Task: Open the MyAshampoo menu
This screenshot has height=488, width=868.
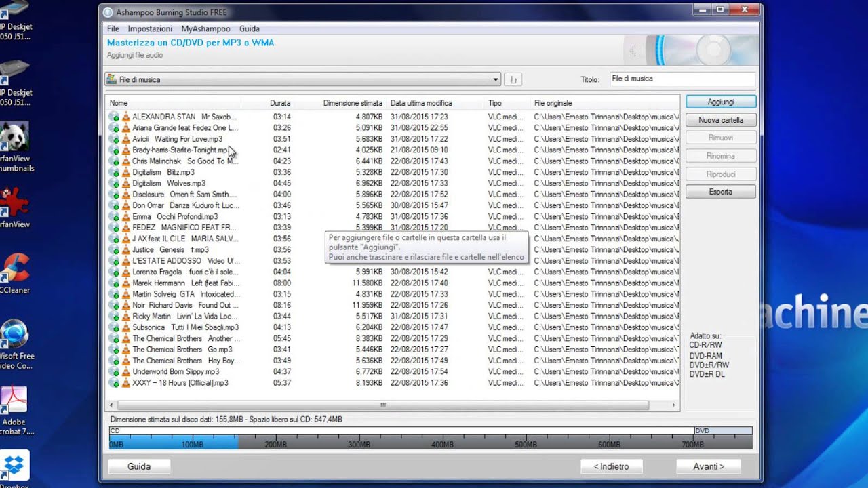Action: click(205, 28)
